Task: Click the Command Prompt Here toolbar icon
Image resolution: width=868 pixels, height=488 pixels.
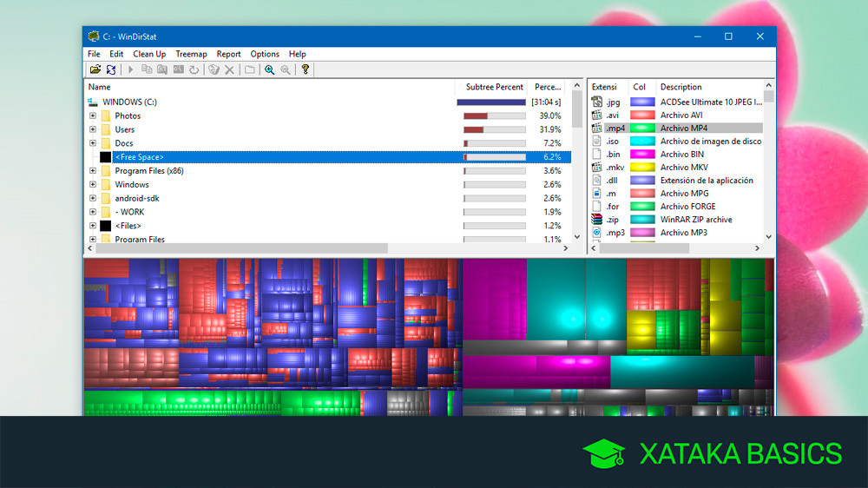Action: click(x=178, y=69)
